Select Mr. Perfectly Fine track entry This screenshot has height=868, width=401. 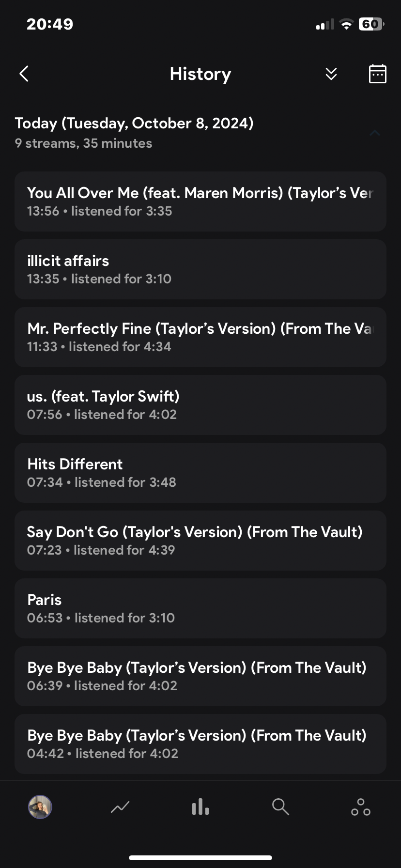pos(200,337)
